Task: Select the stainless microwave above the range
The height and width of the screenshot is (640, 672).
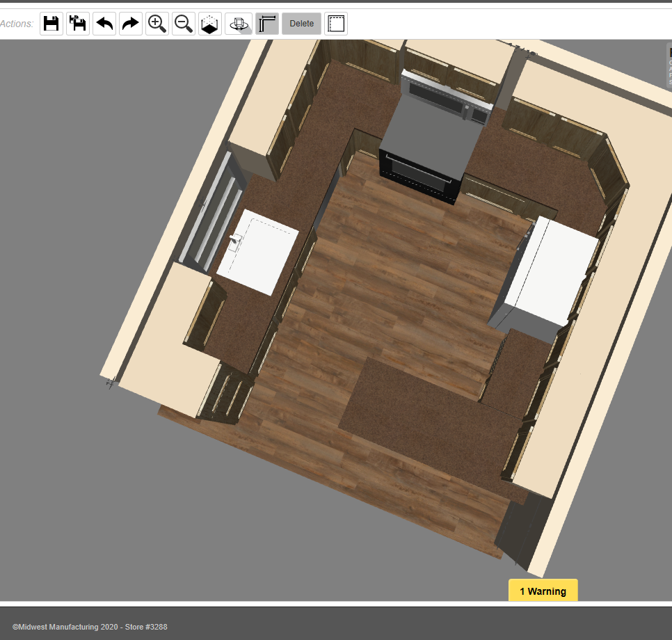Action: [x=448, y=97]
